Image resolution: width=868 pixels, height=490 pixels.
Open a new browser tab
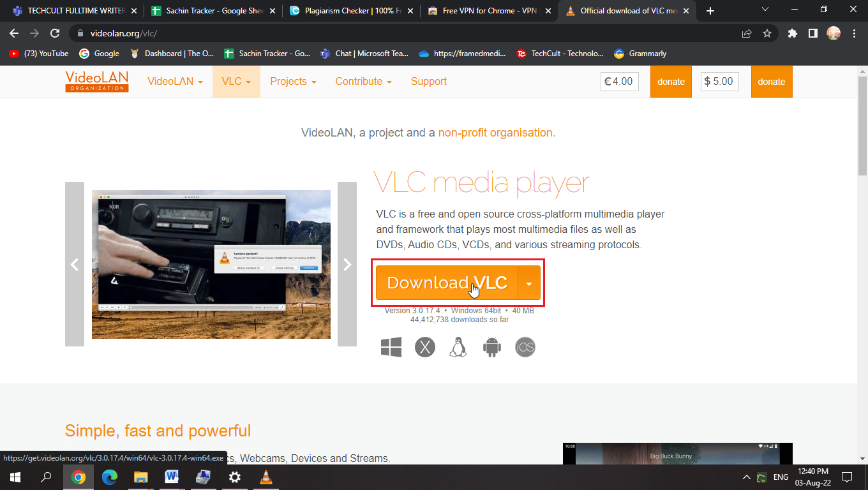point(710,11)
